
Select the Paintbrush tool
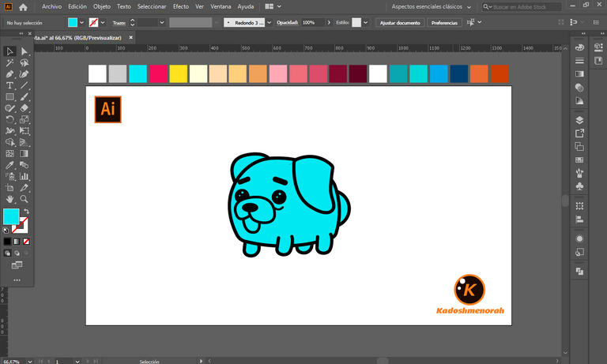pyautogui.click(x=24, y=96)
